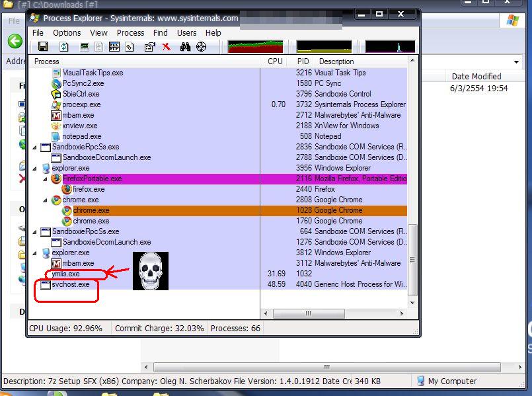Click the Refresh Now toolbar icon
The height and width of the screenshot is (396, 532).
[x=64, y=46]
